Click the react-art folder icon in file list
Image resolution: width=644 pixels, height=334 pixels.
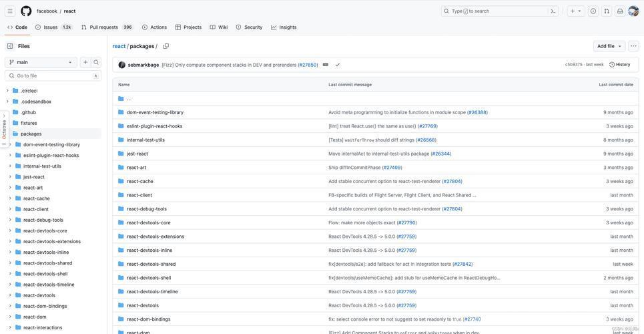point(121,168)
